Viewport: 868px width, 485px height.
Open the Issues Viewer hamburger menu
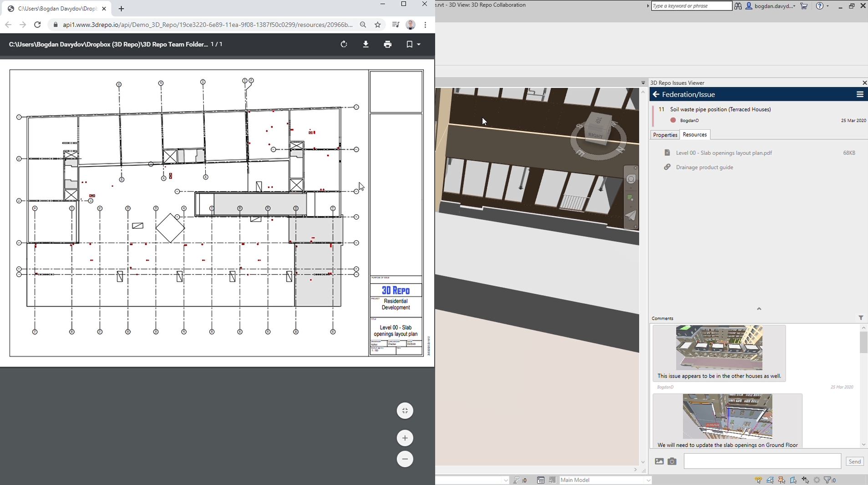coord(859,94)
